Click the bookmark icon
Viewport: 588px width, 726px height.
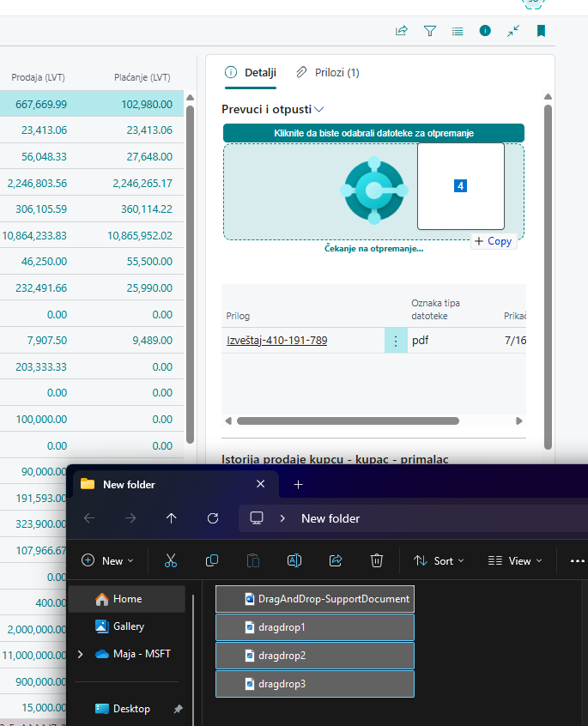[x=541, y=31]
